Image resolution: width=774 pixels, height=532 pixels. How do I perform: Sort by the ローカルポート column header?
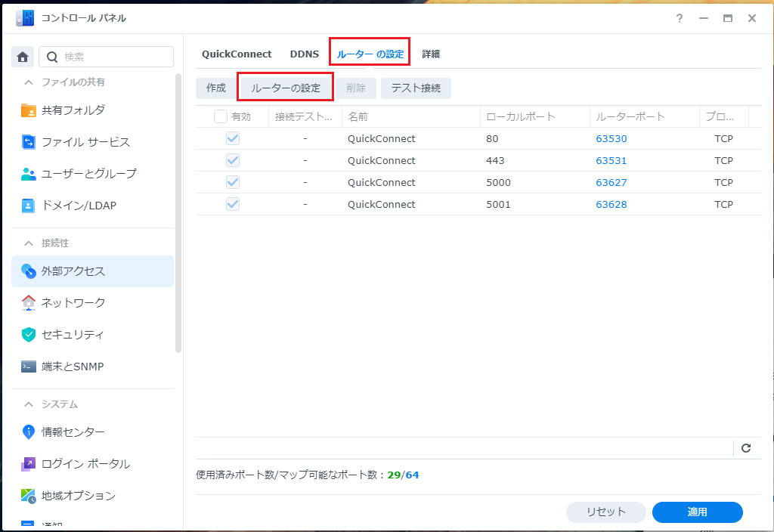click(534, 116)
